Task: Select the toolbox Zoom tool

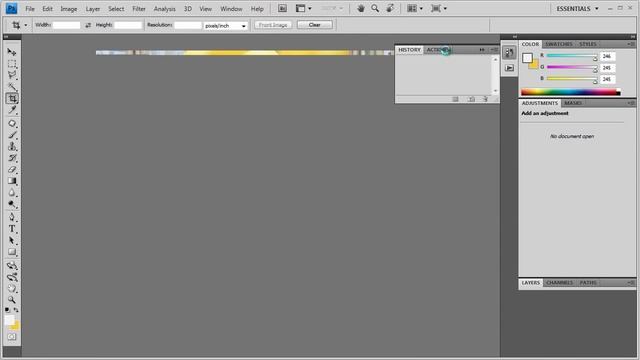Action: click(x=12, y=300)
